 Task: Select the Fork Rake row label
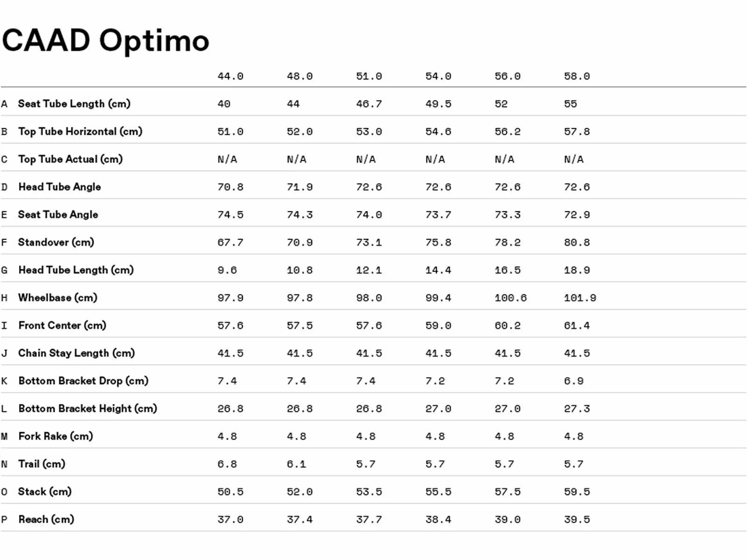tap(56, 436)
